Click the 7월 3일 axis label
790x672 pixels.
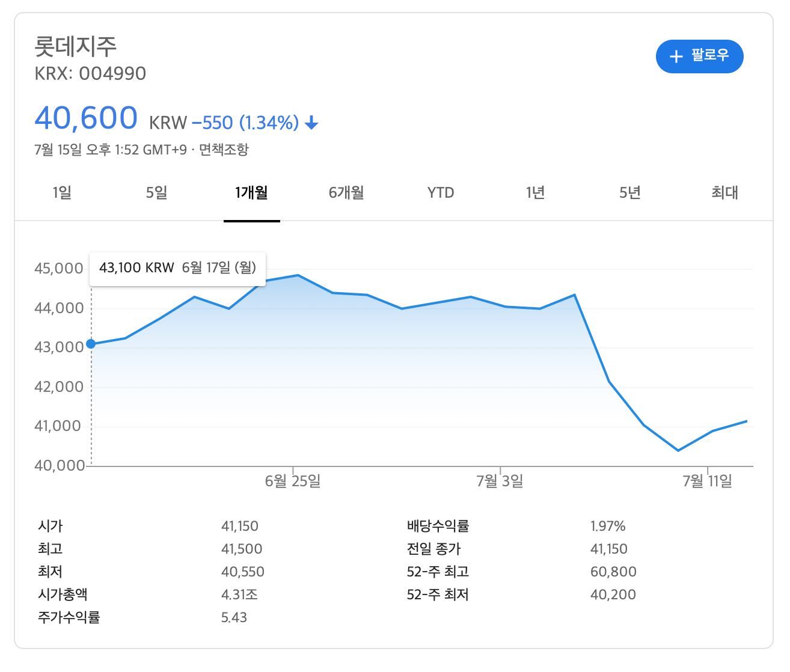(500, 481)
